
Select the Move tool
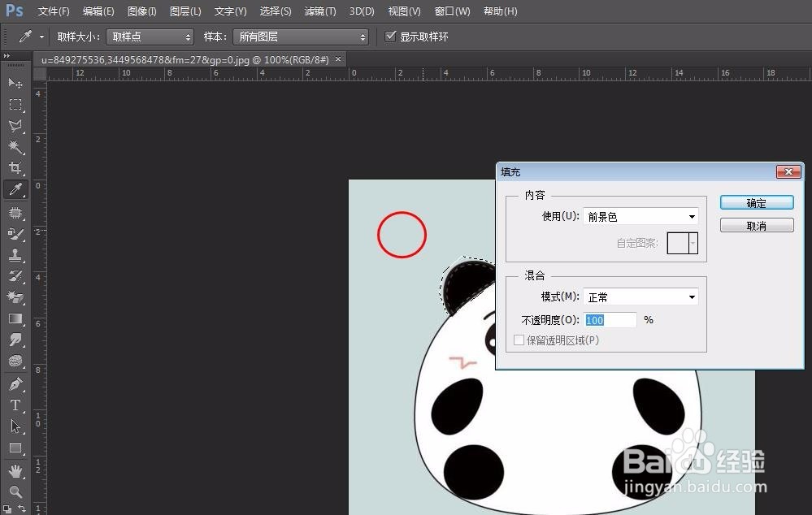coord(15,83)
